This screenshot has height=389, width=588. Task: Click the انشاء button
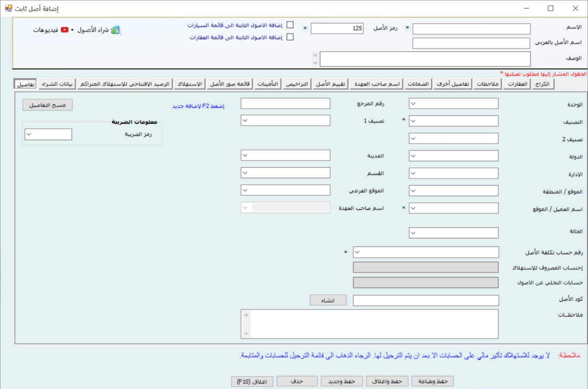328,300
